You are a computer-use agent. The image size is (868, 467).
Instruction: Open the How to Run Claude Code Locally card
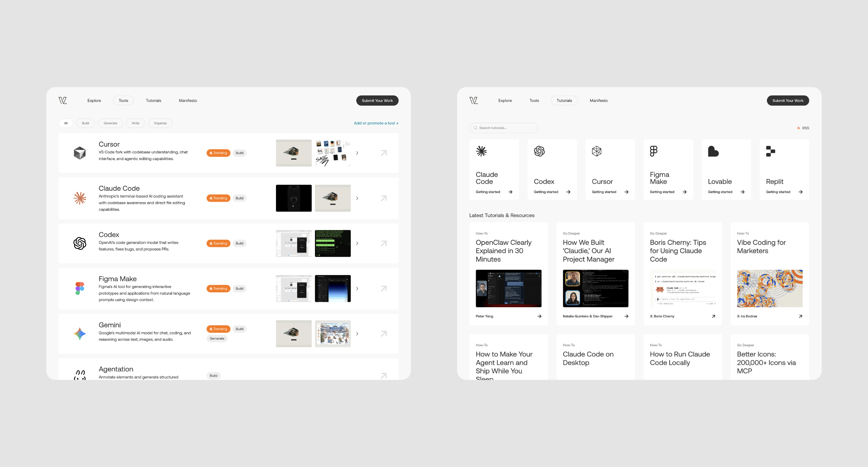[683, 357]
